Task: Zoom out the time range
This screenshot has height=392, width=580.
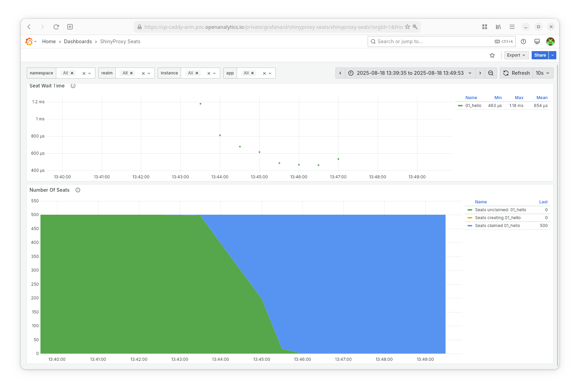Action: coord(491,73)
